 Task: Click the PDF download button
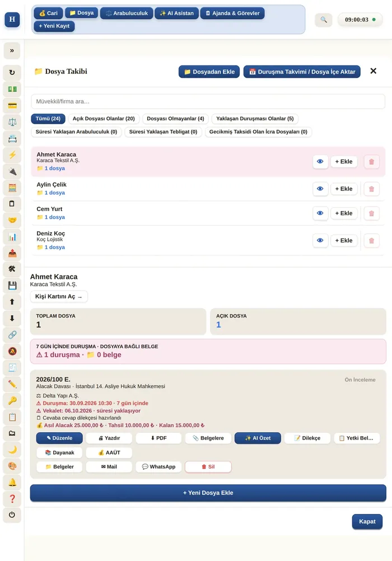tap(158, 438)
